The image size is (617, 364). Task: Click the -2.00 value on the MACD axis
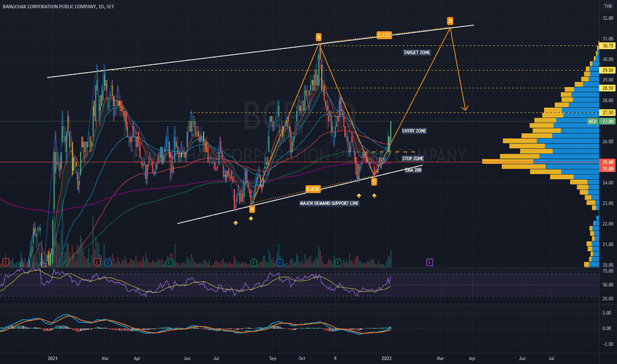point(606,344)
